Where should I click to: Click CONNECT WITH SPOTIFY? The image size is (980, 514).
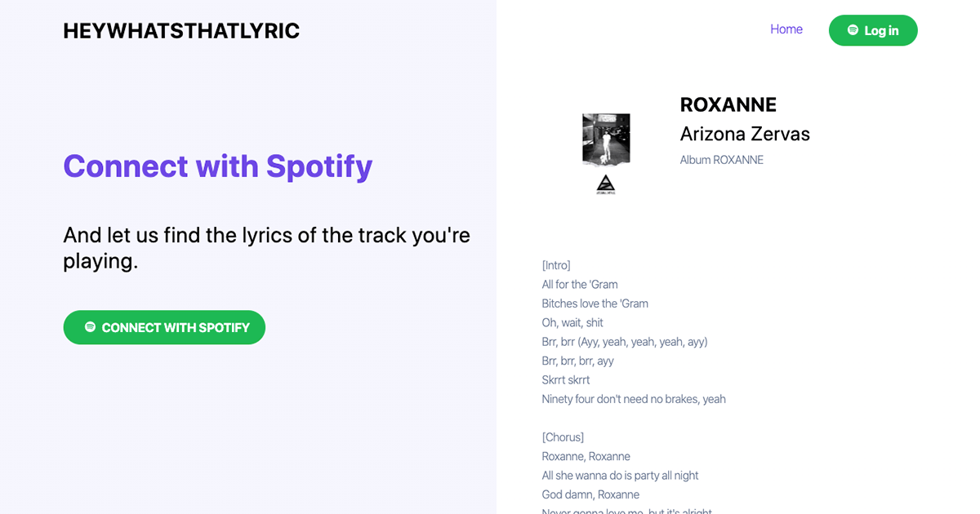pos(164,327)
